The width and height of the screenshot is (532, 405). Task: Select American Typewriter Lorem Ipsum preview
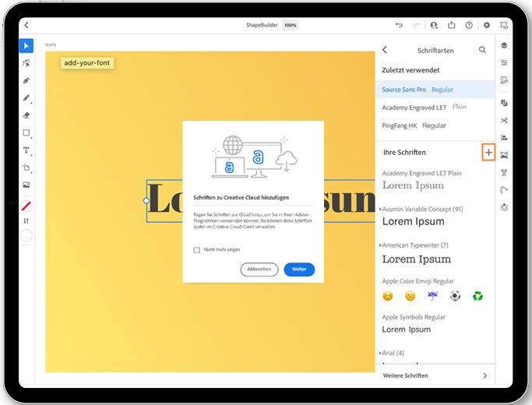417,259
